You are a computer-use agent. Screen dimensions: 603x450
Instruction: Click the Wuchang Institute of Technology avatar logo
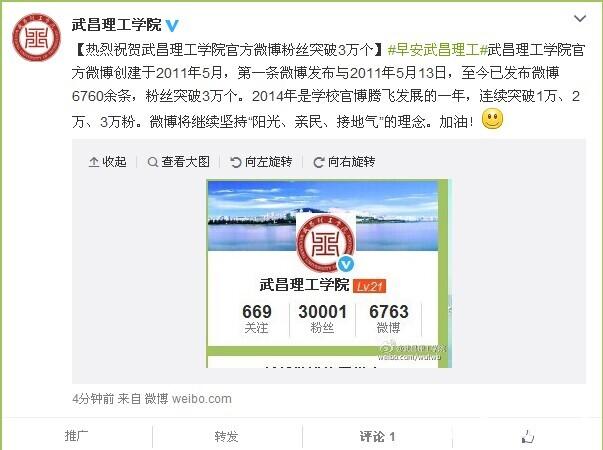[37, 37]
